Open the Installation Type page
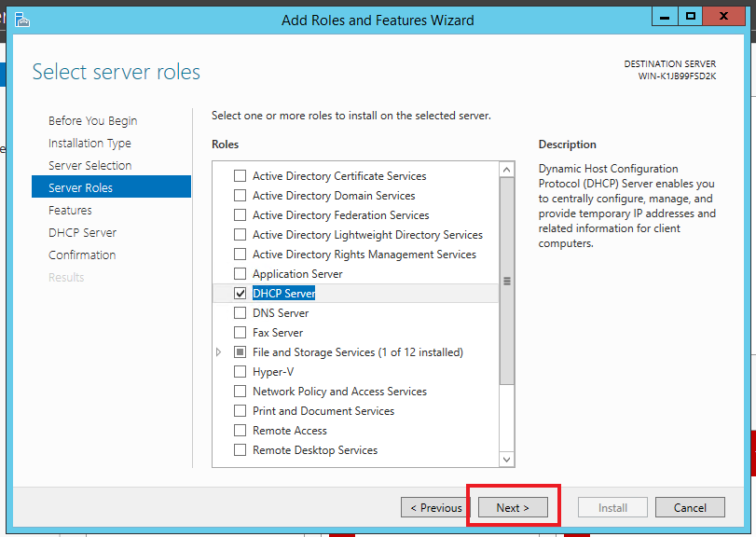 click(x=89, y=144)
